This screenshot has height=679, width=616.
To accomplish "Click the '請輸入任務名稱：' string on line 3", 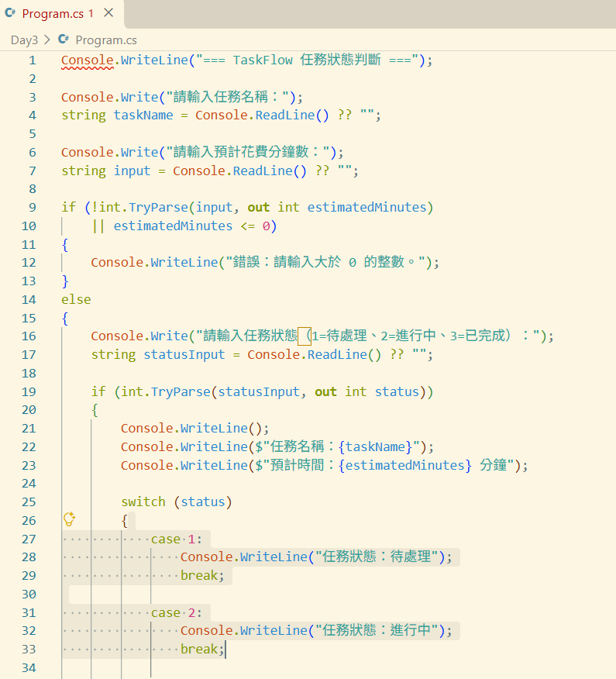I will tap(227, 97).
